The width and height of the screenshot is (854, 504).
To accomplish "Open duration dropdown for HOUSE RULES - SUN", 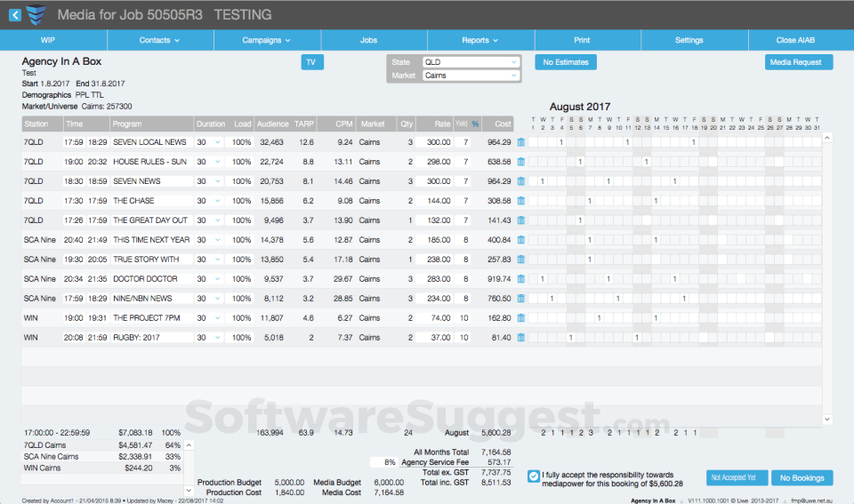I will 217,162.
